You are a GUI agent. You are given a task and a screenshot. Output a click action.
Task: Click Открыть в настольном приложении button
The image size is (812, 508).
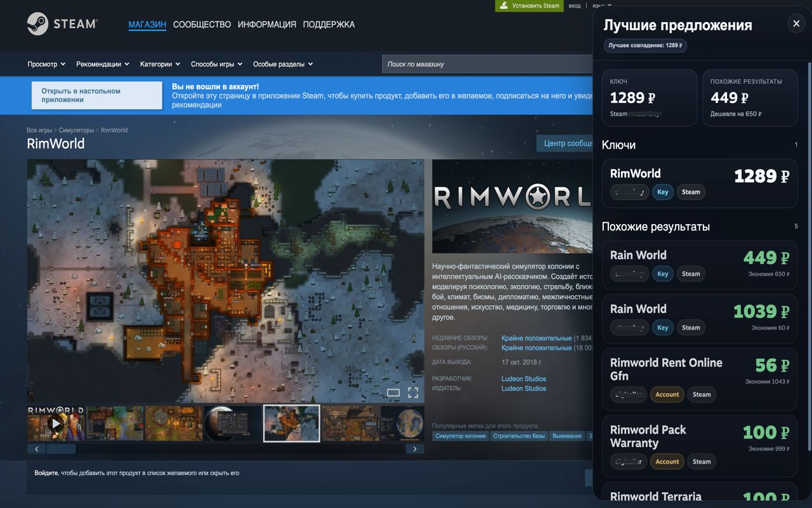click(x=97, y=95)
